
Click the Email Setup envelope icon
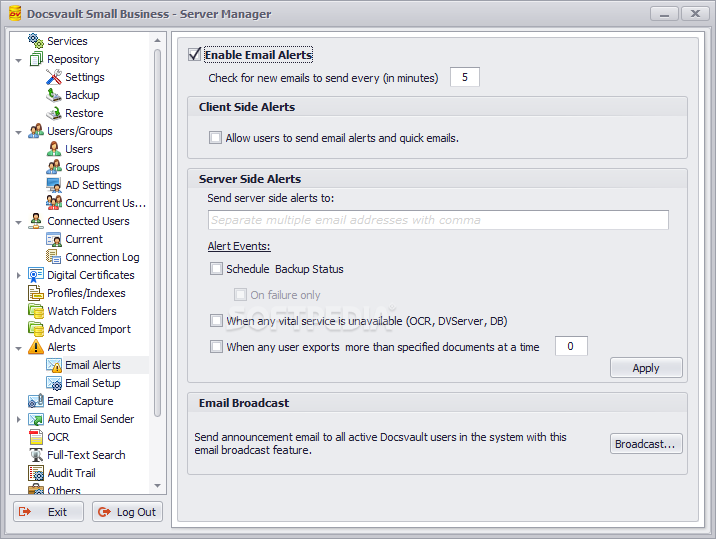tap(54, 383)
